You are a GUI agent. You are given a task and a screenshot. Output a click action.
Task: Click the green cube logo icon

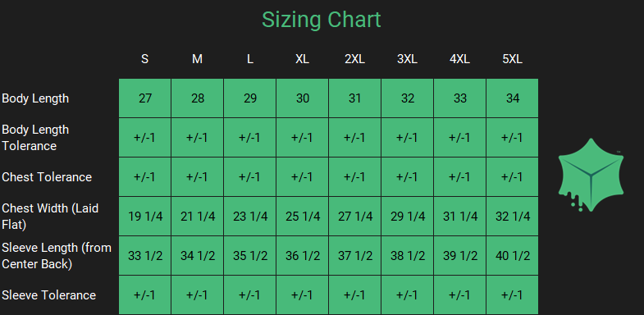[591, 176]
